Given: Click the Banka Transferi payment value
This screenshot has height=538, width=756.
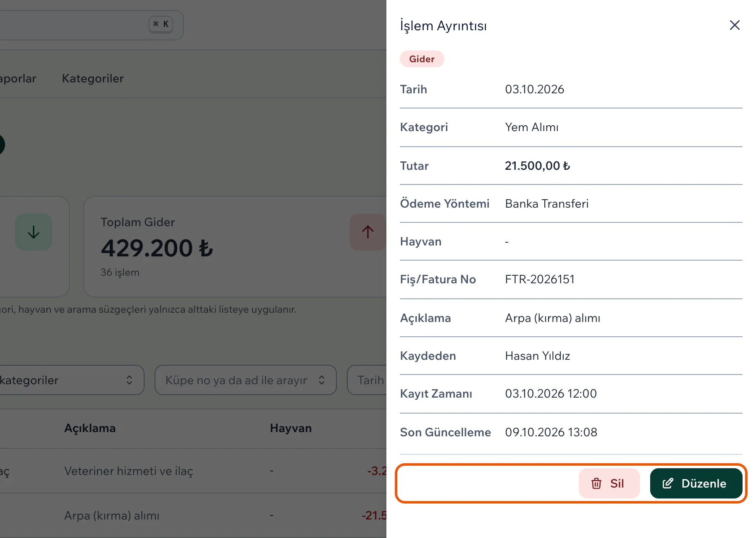Looking at the screenshot, I should pos(546,204).
